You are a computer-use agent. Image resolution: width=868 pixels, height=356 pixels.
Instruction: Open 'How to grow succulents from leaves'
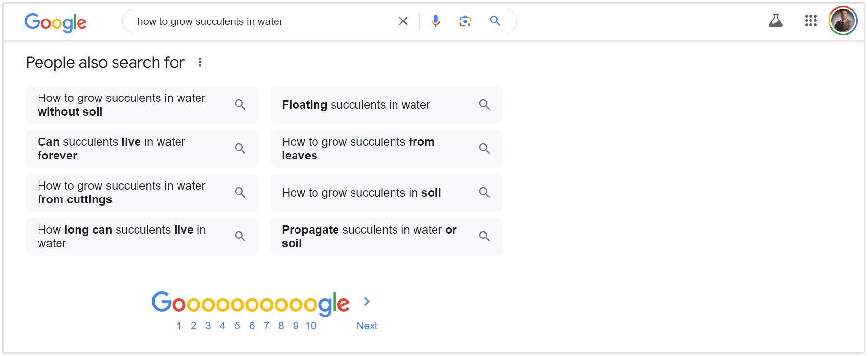[x=386, y=149]
